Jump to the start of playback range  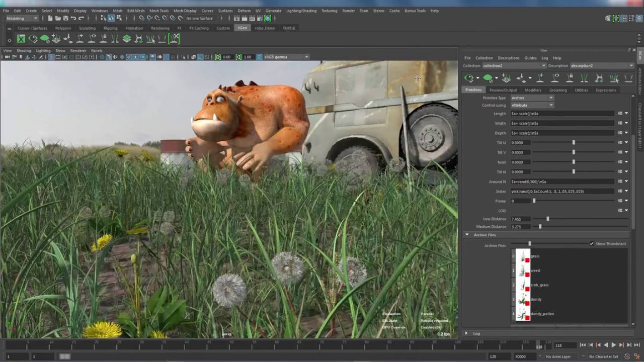(x=583, y=345)
